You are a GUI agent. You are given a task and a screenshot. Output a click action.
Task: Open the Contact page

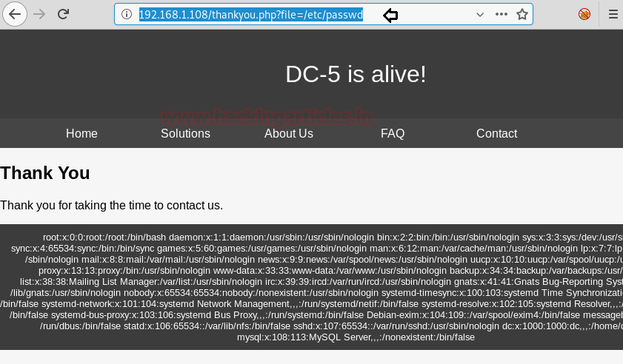tap(496, 133)
